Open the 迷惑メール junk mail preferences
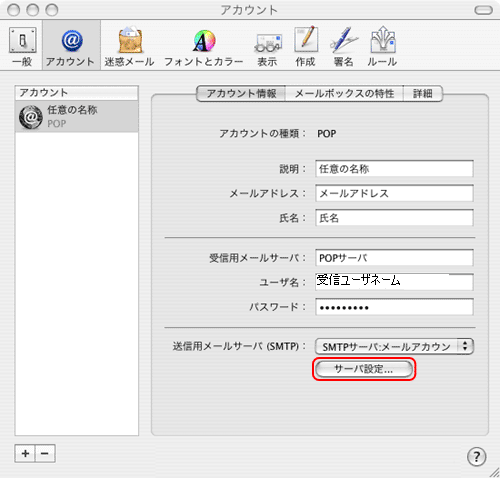Viewport: 500px width, 478px height. (x=129, y=46)
